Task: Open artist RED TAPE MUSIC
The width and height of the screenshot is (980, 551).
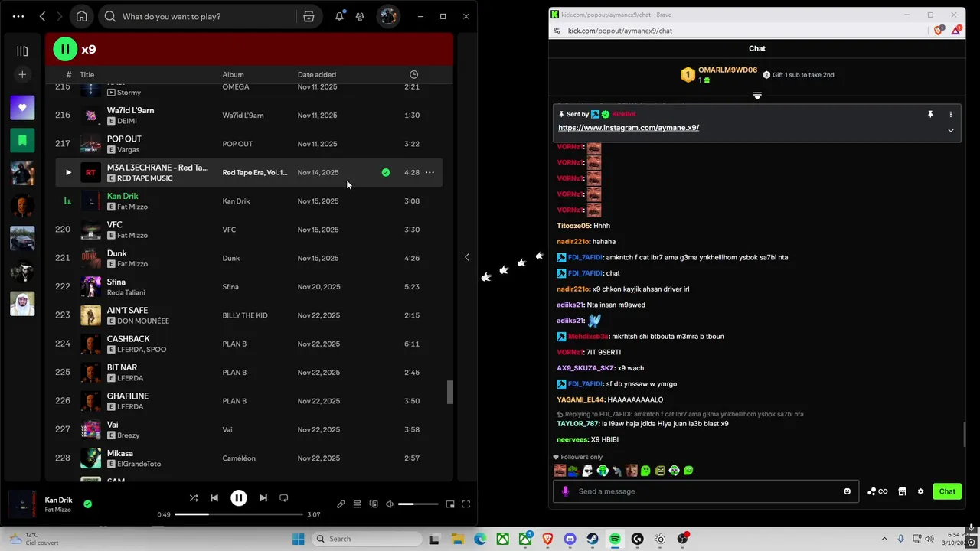Action: 145,178
